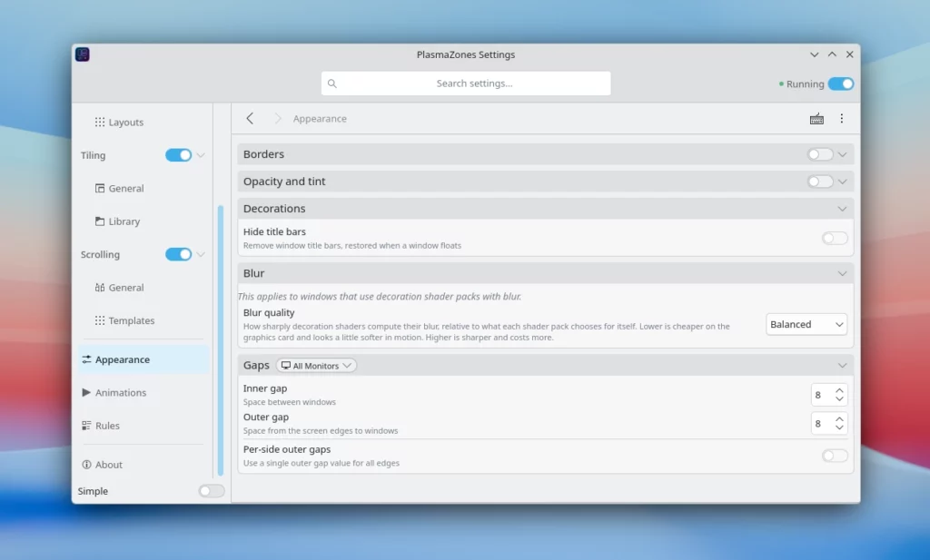Enable the Opacity and tint toggle
Image resolution: width=930 pixels, height=560 pixels.
(x=820, y=182)
